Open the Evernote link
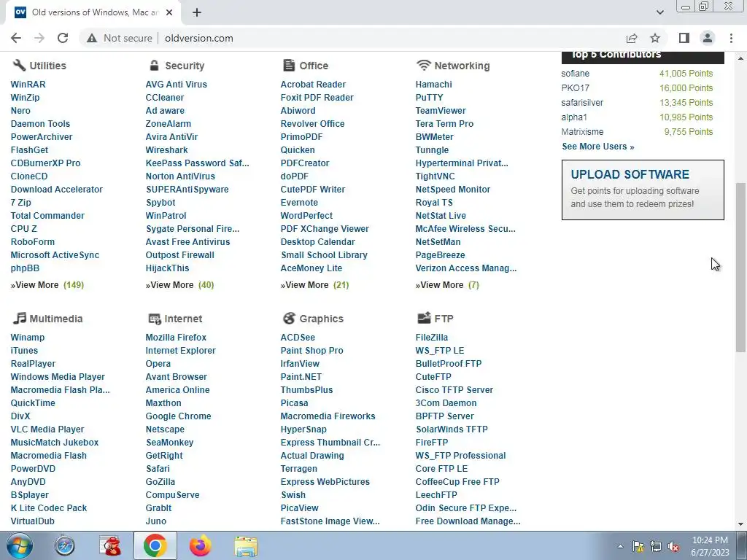Screen dimensions: 747x560 (x=299, y=203)
